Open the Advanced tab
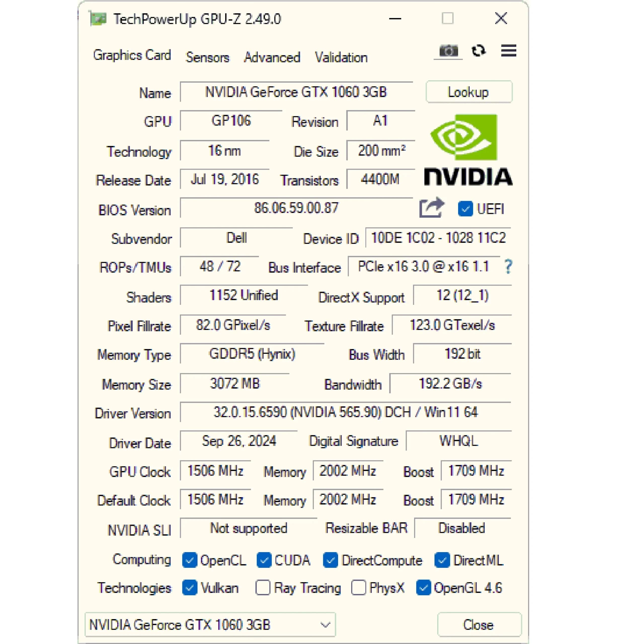644x644 pixels. (272, 57)
